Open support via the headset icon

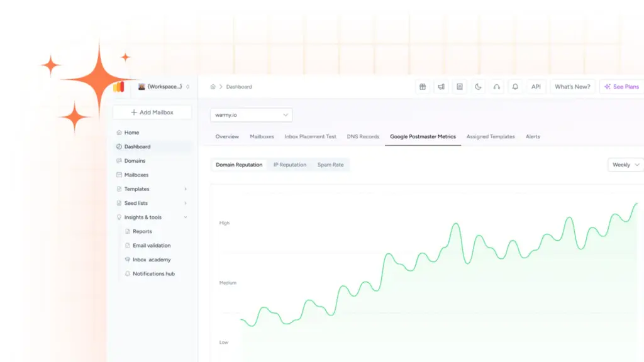[497, 86]
